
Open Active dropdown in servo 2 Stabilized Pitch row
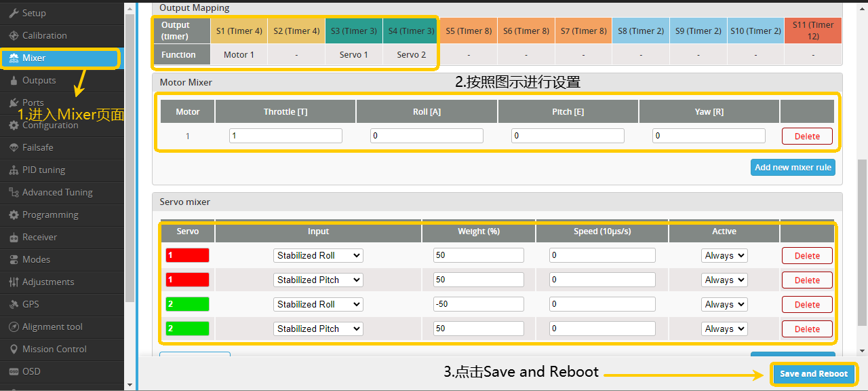click(724, 329)
